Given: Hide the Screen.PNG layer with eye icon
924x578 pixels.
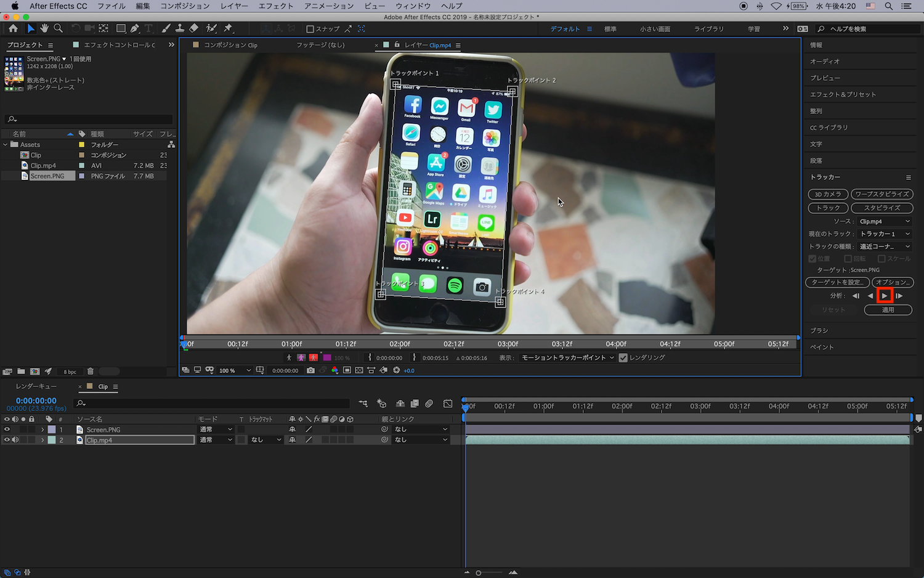Looking at the screenshot, I should (x=7, y=429).
